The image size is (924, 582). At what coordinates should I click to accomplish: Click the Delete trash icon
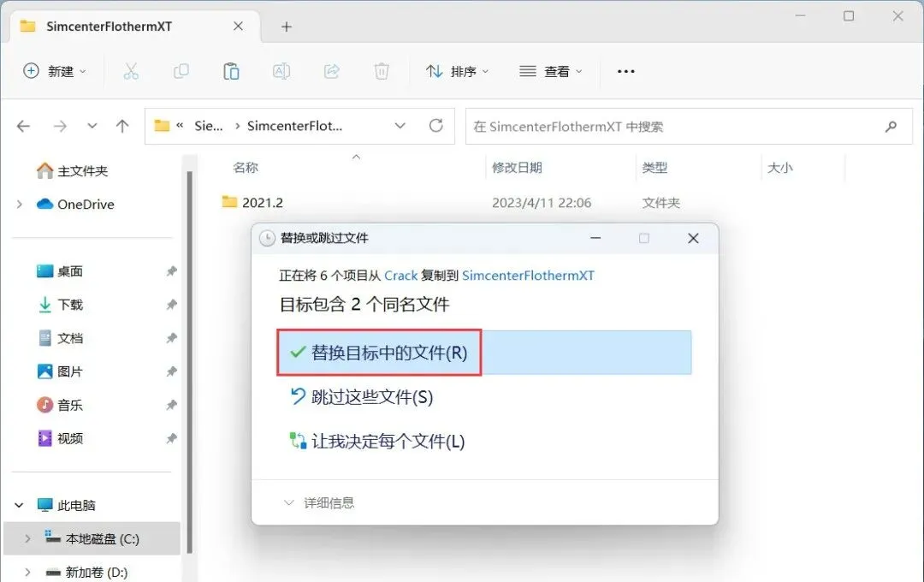click(x=382, y=71)
